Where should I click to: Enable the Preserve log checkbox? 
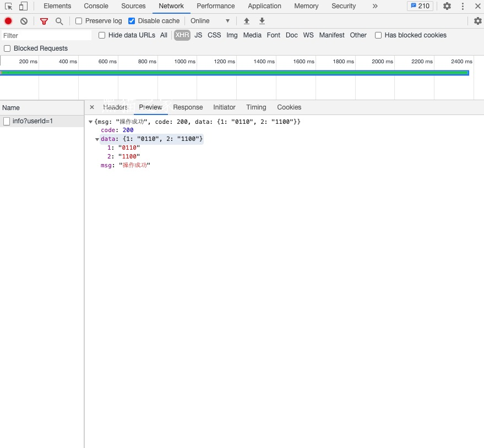pos(79,21)
